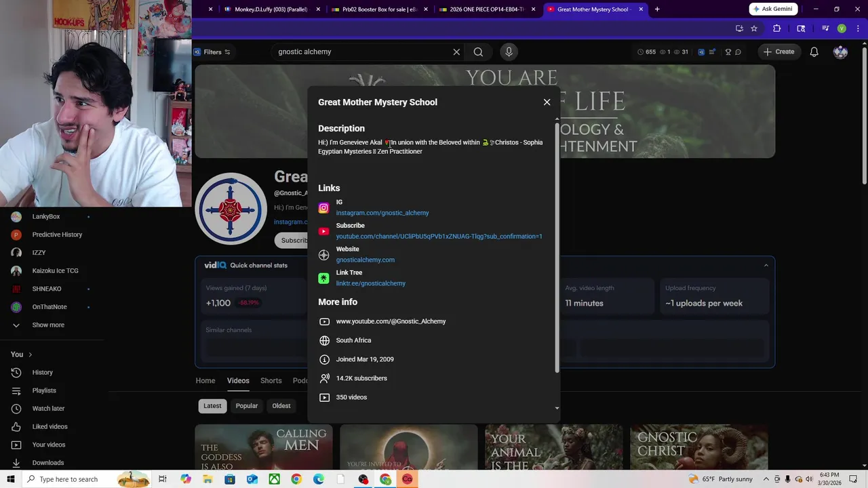The height and width of the screenshot is (488, 868).
Task: Open Kaizoku Ice TCG subscription
Action: (54, 270)
